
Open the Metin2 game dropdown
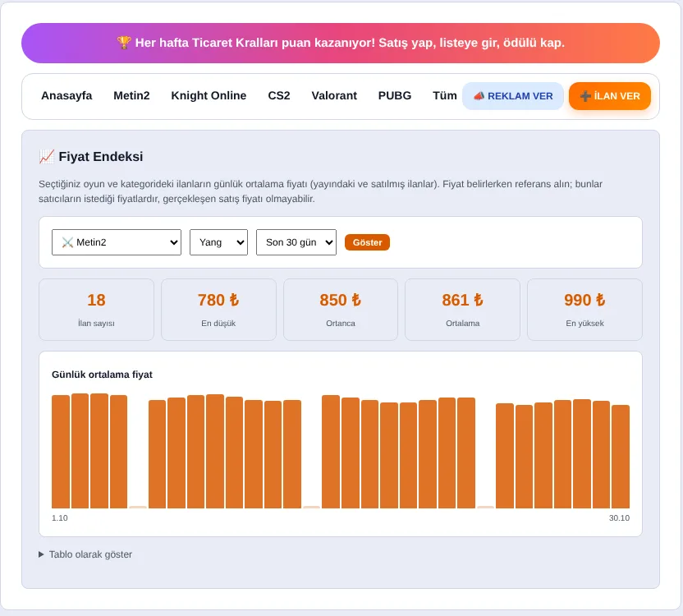click(x=117, y=242)
